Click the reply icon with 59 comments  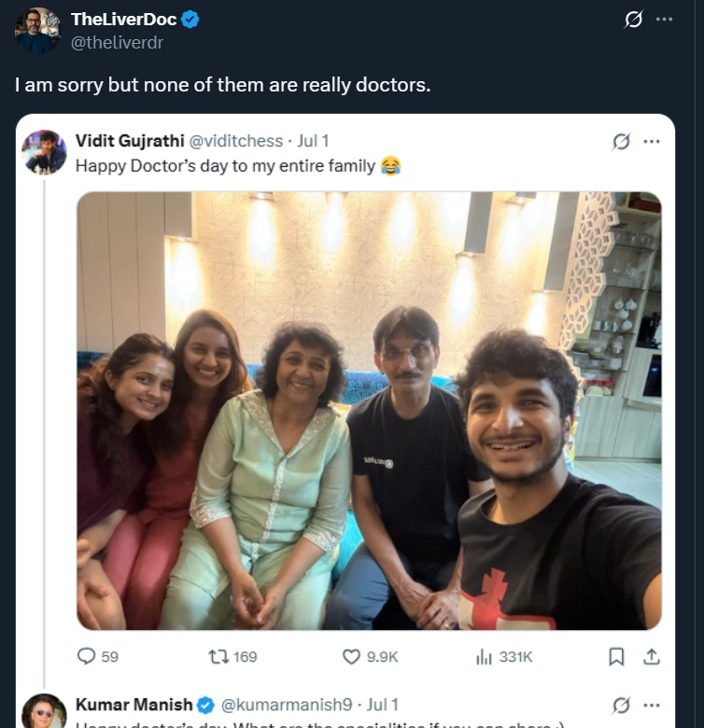[87, 656]
